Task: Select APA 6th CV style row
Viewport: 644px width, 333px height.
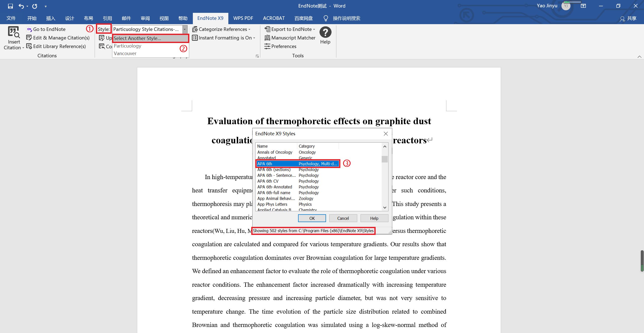Action: click(297, 181)
